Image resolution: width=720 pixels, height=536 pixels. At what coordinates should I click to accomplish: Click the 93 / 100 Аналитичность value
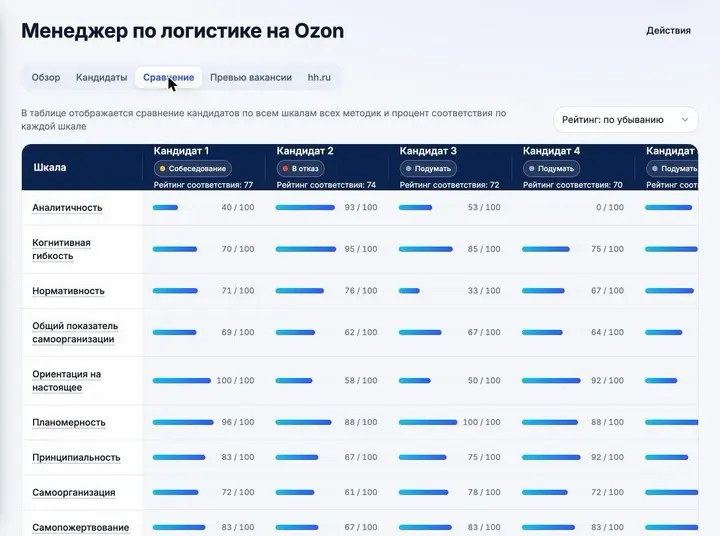coord(361,208)
